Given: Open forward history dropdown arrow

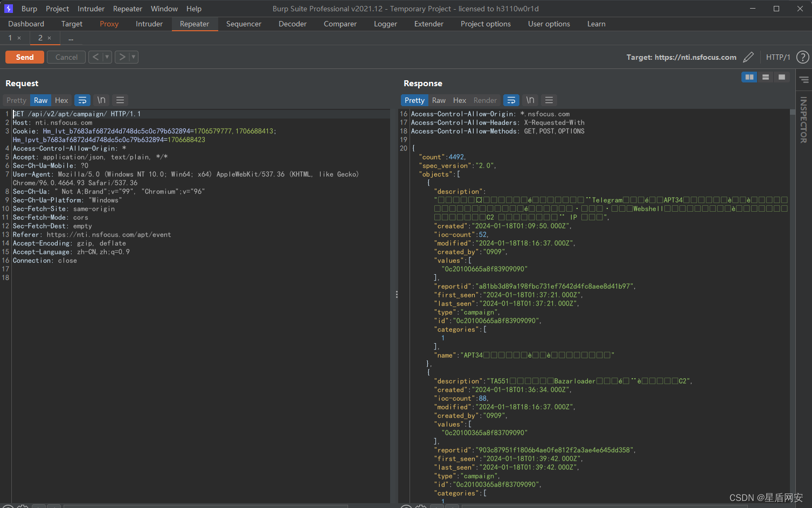Looking at the screenshot, I should point(134,57).
